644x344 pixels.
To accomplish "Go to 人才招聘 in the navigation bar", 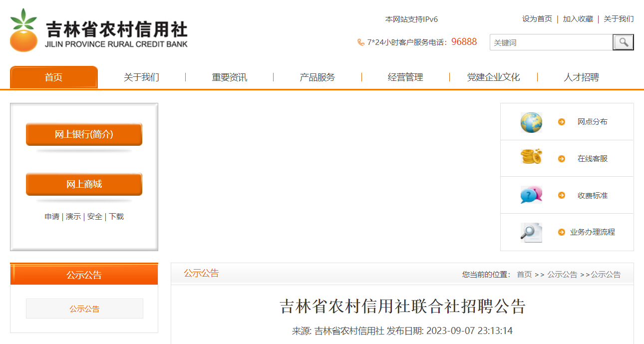I will [x=581, y=77].
